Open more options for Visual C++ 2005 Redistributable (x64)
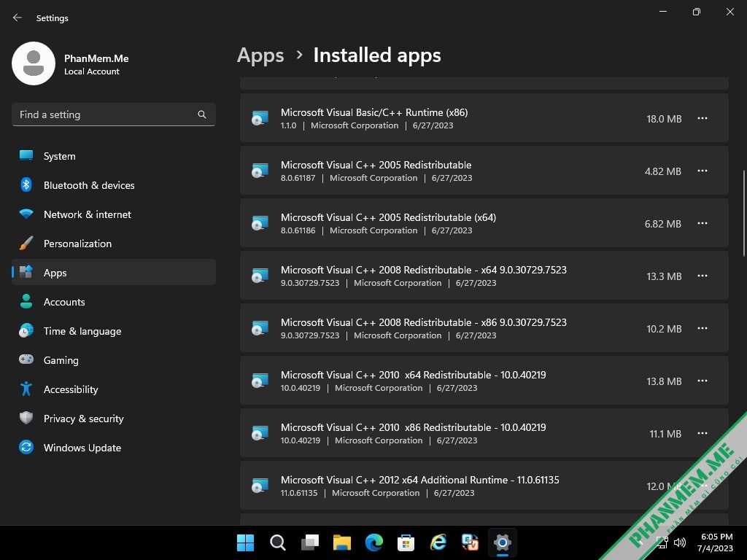Viewport: 747px width, 560px height. [703, 223]
